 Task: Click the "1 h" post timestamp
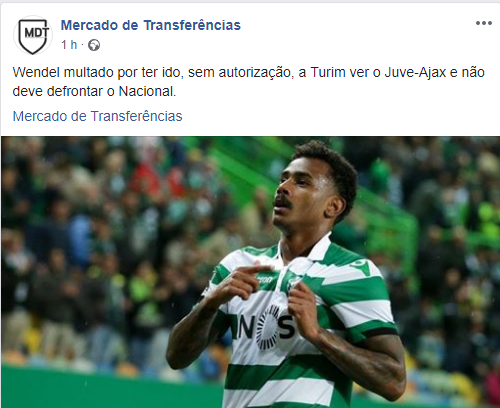[69, 45]
